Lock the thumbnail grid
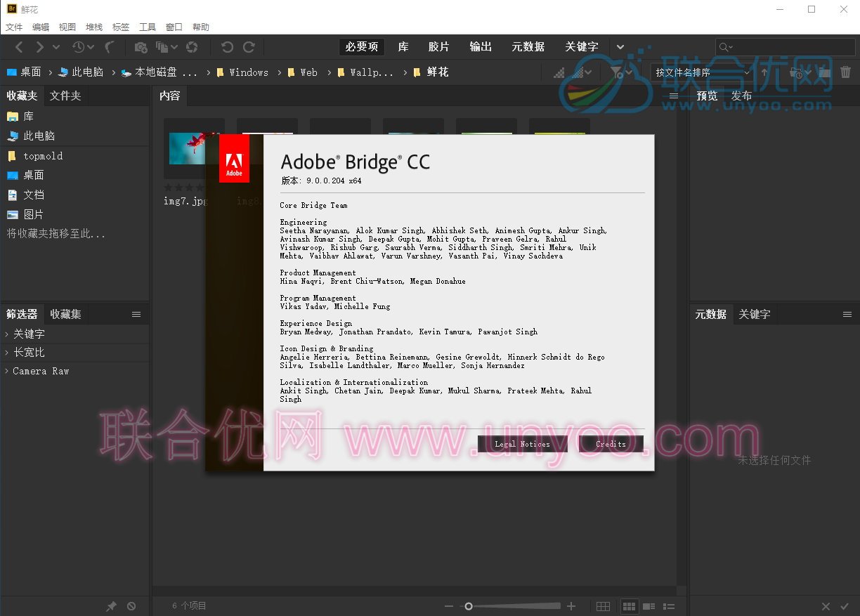Image resolution: width=860 pixels, height=616 pixels. (x=603, y=606)
